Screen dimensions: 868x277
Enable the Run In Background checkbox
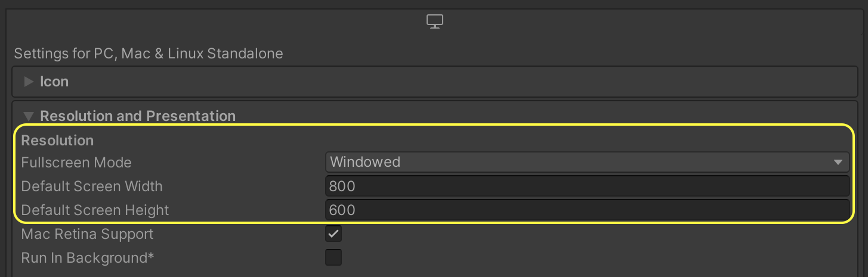(333, 258)
